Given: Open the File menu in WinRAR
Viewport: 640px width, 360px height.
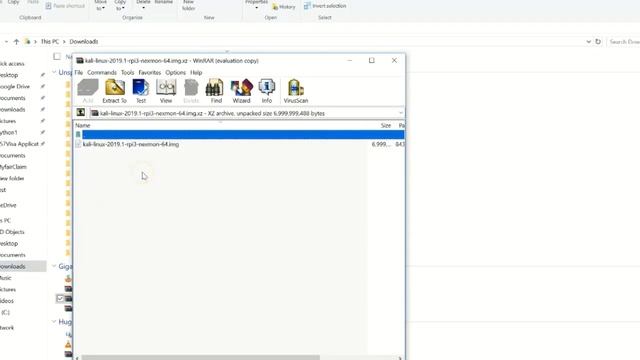Looking at the screenshot, I should tap(79, 73).
